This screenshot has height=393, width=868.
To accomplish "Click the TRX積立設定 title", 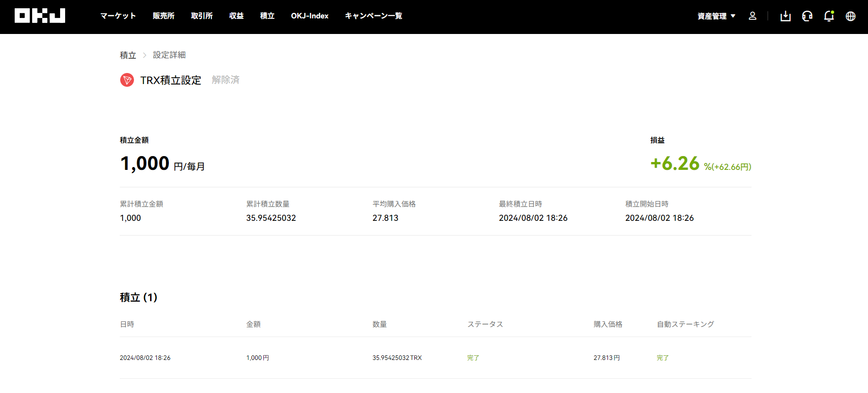I will click(171, 80).
